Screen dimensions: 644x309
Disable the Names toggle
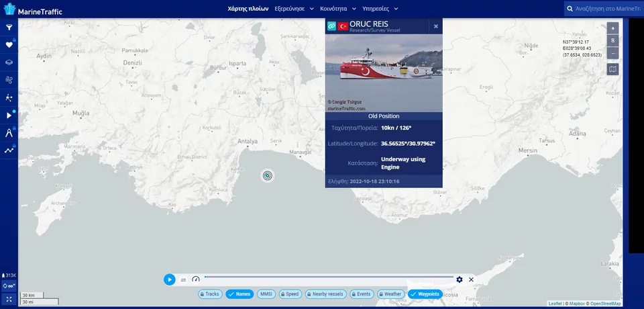tap(239, 294)
